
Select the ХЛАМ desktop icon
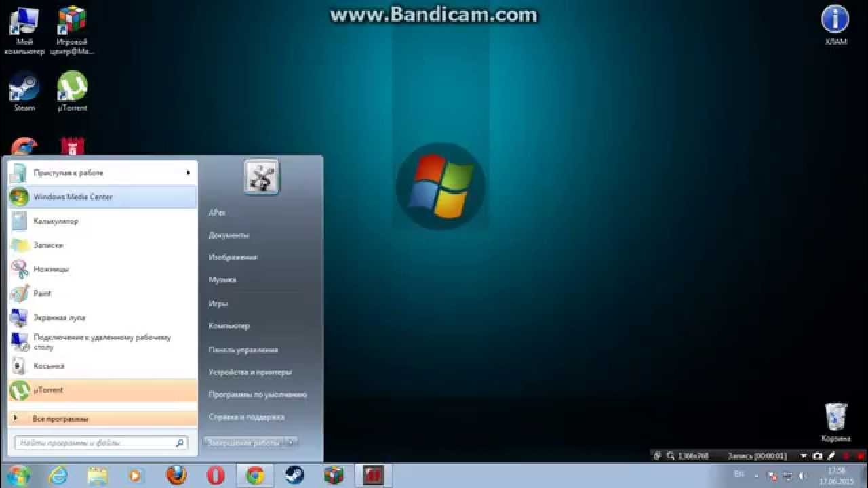click(x=835, y=25)
